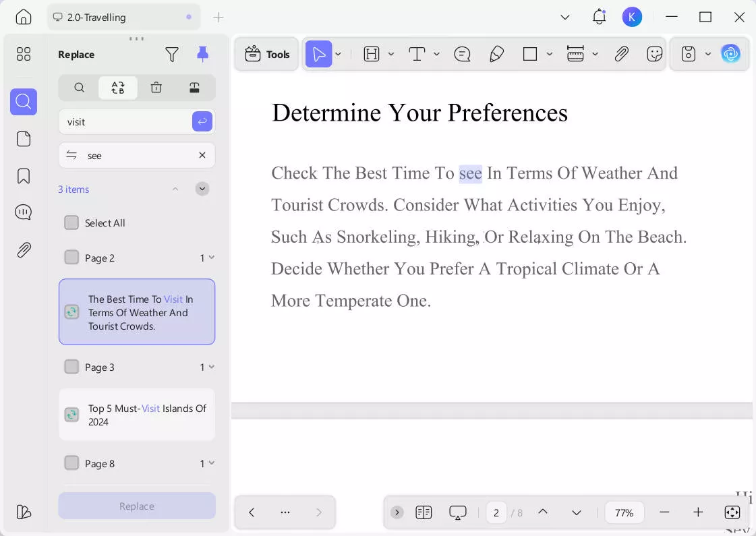This screenshot has height=536, width=756.
Task: Open the thumbnails grid in left sidebar
Action: point(24,55)
